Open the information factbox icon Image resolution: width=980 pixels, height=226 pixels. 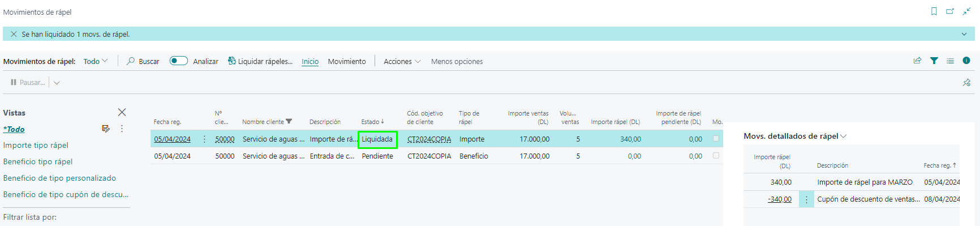coord(966,61)
